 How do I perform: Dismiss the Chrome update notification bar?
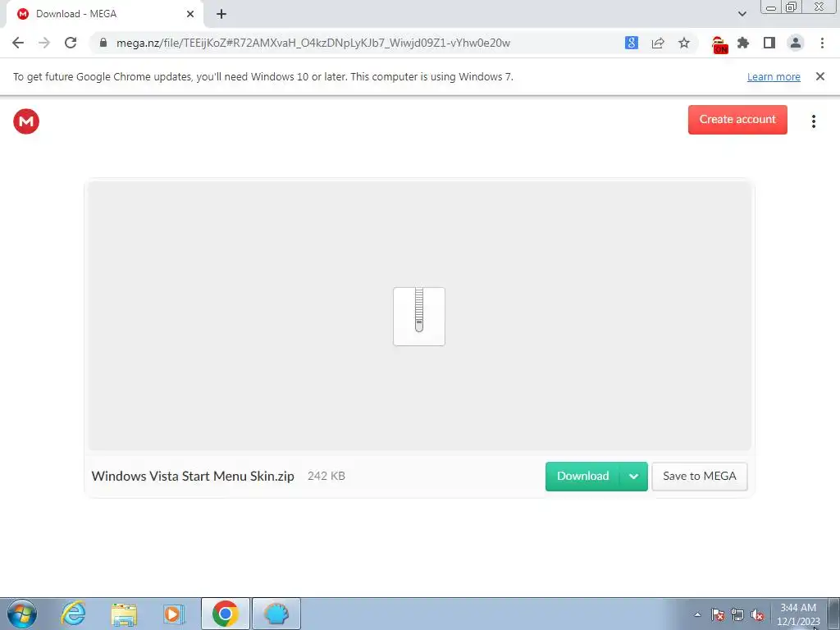coord(819,76)
